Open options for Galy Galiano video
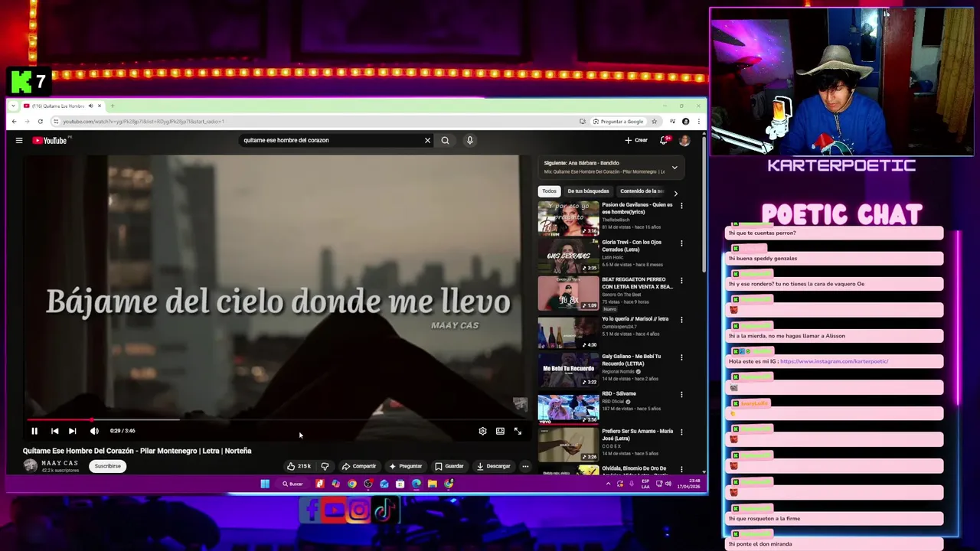Image resolution: width=980 pixels, height=551 pixels. coord(681,357)
